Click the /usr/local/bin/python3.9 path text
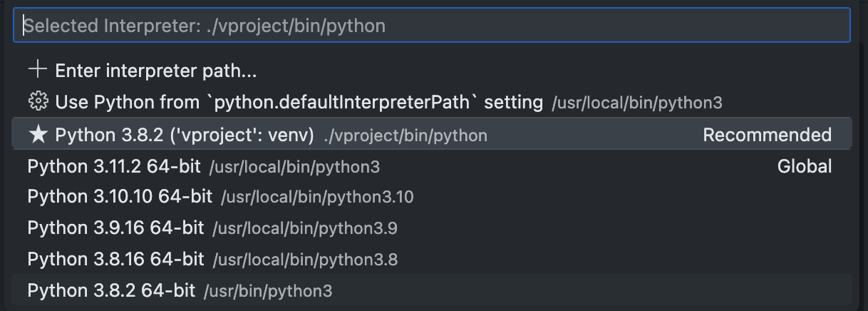 click(305, 229)
